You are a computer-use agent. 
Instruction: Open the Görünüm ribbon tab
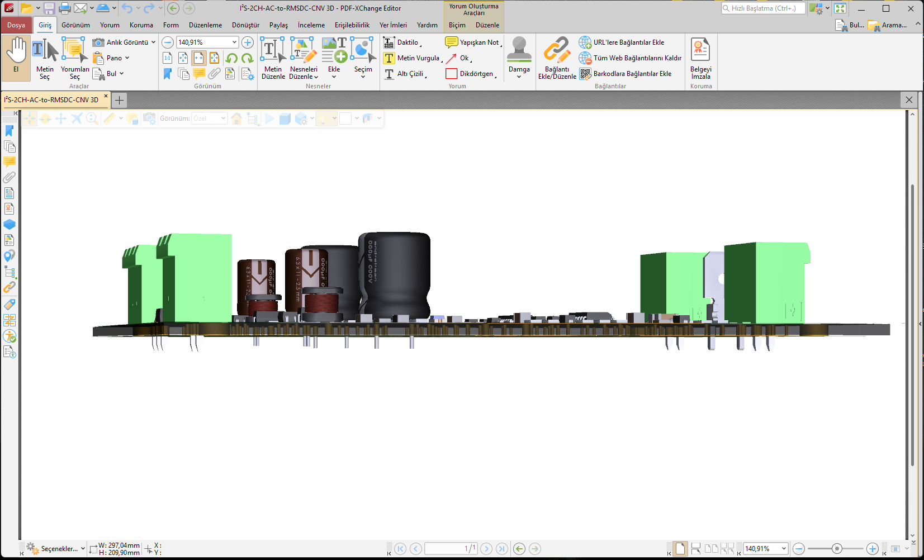pos(75,25)
